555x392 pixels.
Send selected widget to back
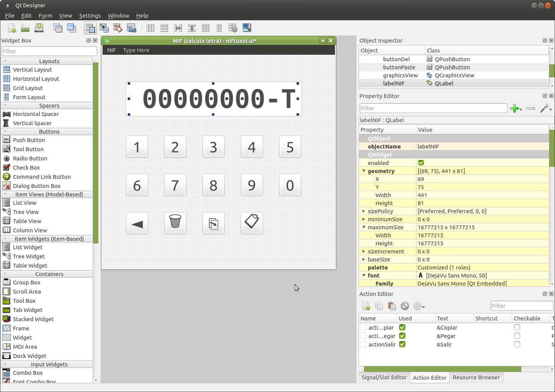coord(58,28)
